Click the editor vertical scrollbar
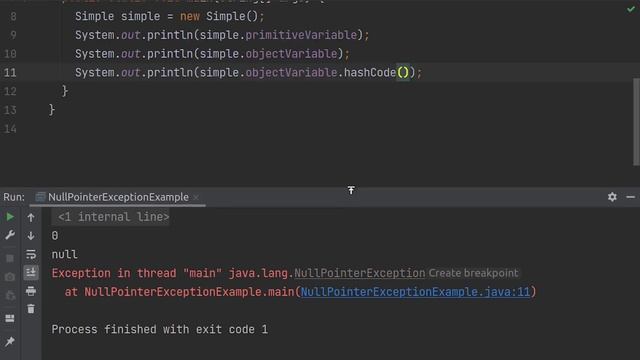Screen dimensions: 640x360 click(x=636, y=122)
